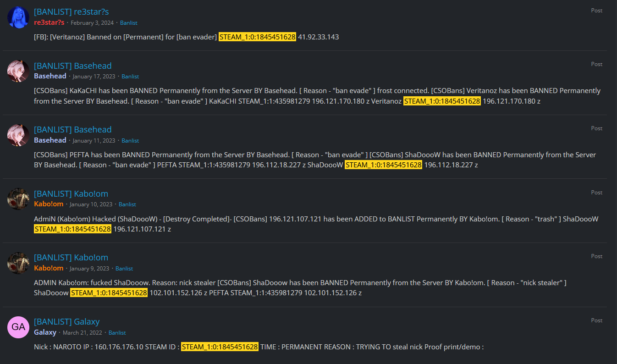The height and width of the screenshot is (364, 617).
Task: Click Basehead username on January 11 post
Action: click(50, 140)
